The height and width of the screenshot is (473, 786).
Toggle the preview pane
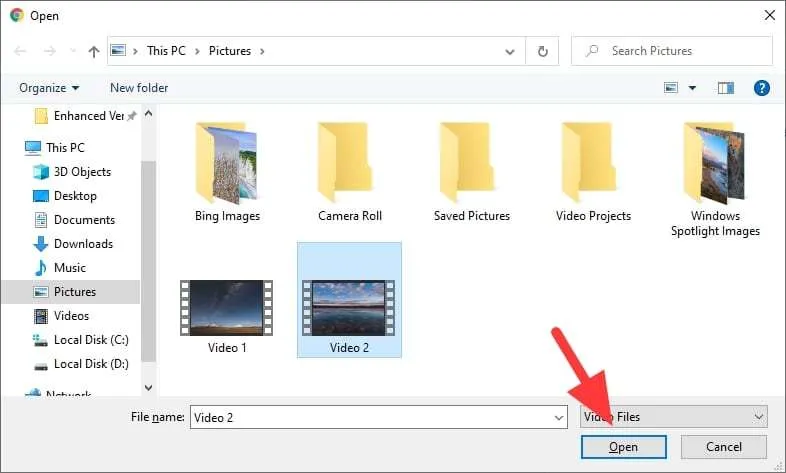[x=725, y=88]
